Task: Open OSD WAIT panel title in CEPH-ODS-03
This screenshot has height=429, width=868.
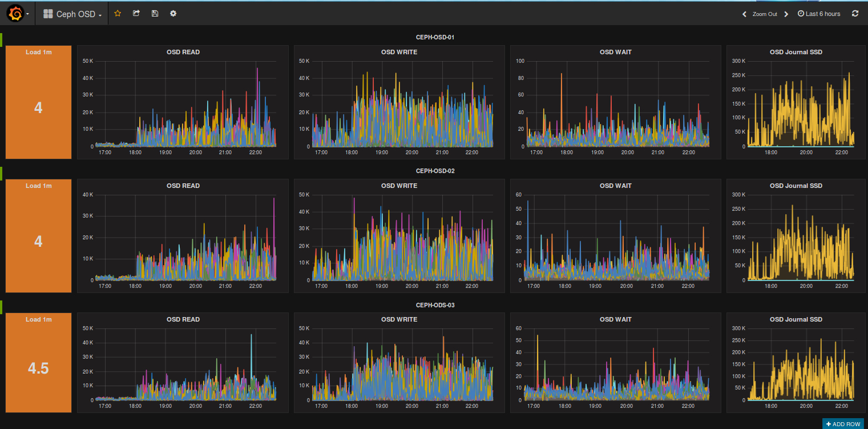Action: pyautogui.click(x=615, y=319)
